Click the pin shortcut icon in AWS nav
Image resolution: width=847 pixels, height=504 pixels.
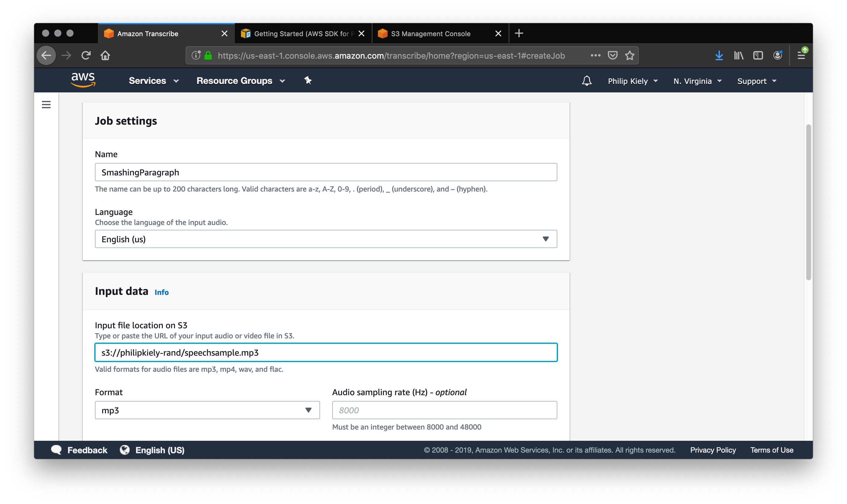[x=308, y=81]
